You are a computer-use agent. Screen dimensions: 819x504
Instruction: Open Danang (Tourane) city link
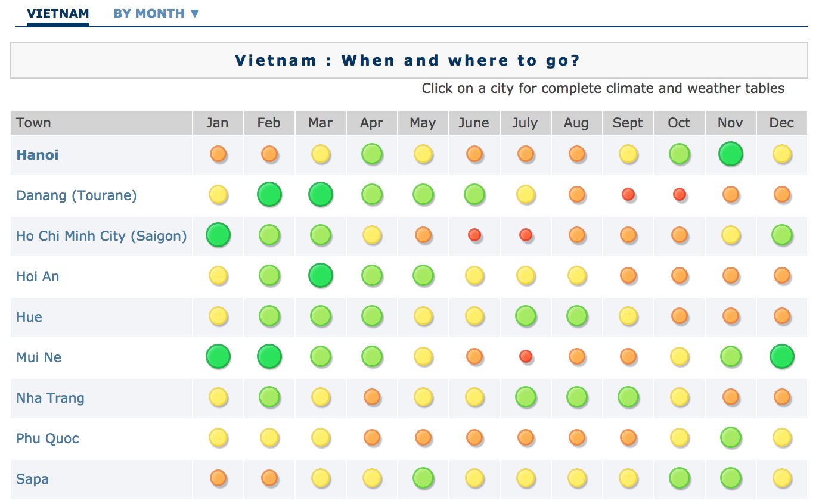point(76,195)
